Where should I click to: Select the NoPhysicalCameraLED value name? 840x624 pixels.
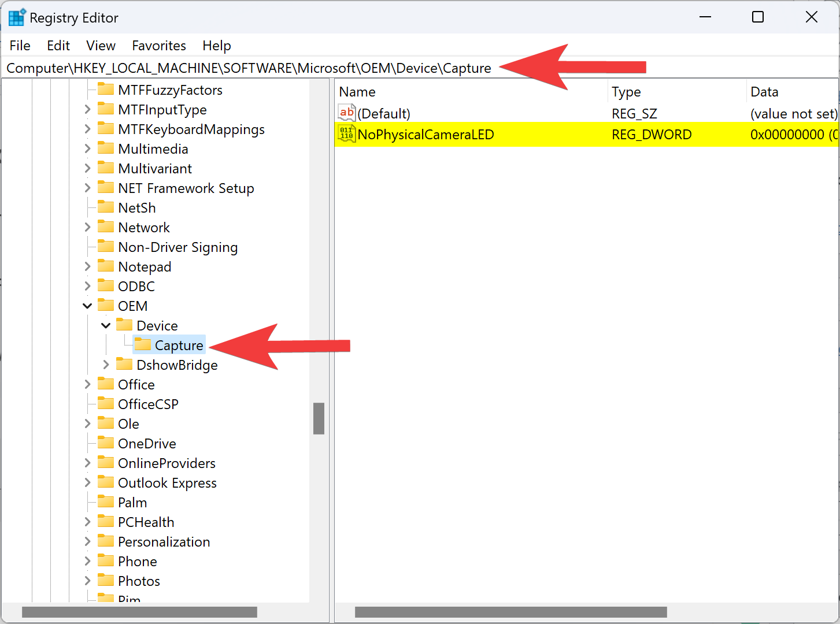tap(426, 135)
